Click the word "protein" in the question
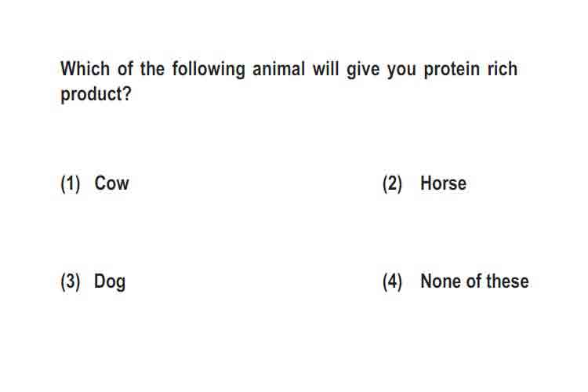 [452, 70]
